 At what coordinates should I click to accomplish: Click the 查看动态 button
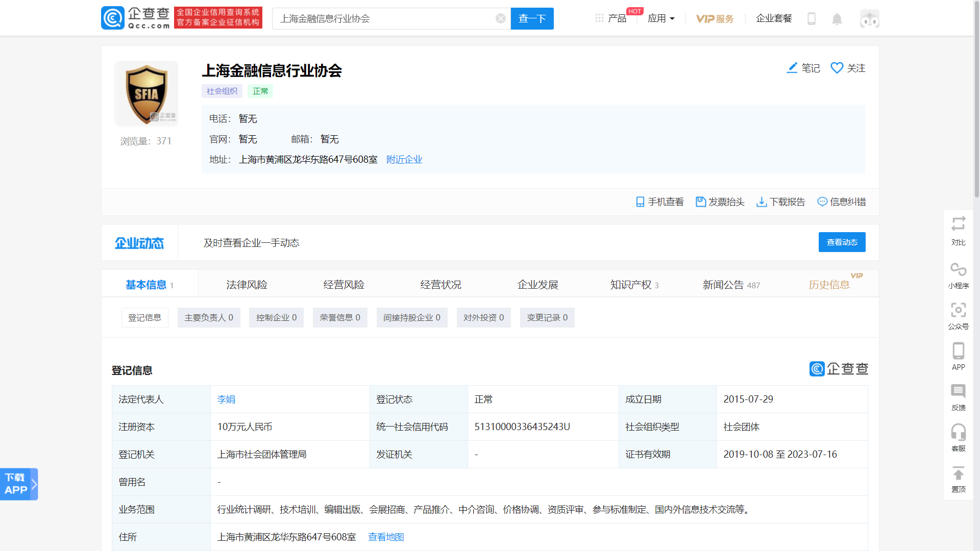pyautogui.click(x=842, y=242)
